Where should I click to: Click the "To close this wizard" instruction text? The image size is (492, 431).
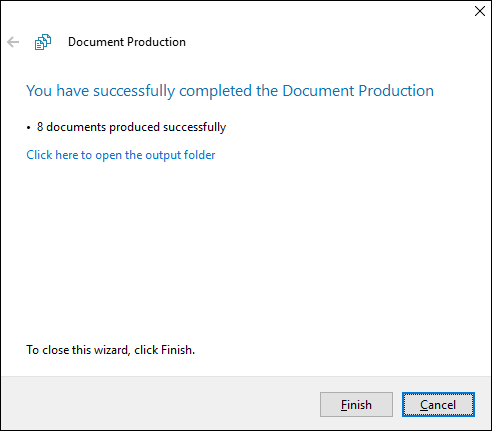click(x=110, y=350)
